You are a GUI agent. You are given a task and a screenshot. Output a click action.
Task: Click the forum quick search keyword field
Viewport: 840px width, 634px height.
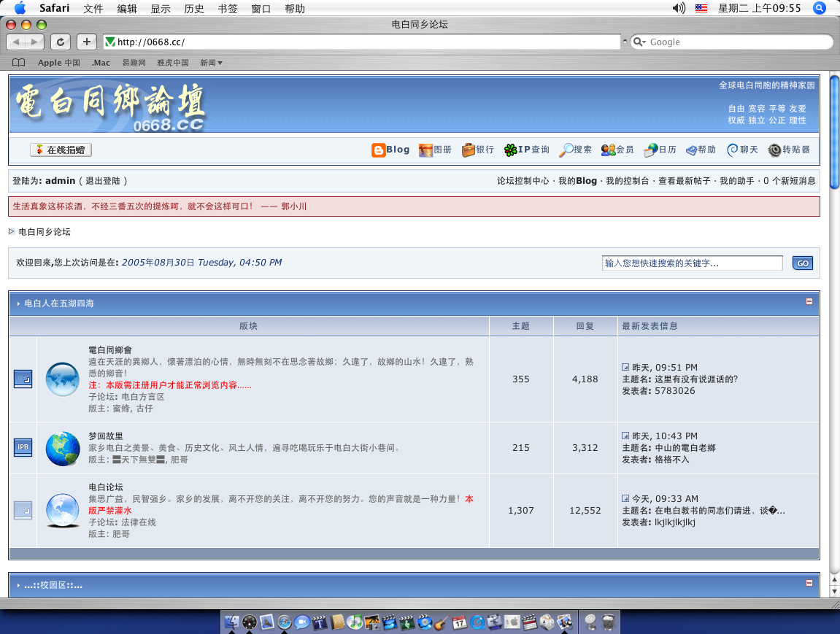(x=692, y=263)
